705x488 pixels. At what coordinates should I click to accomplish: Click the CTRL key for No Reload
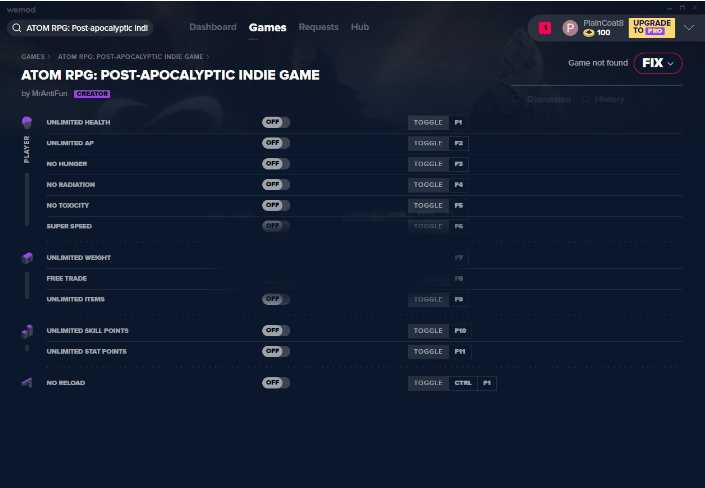[463, 383]
